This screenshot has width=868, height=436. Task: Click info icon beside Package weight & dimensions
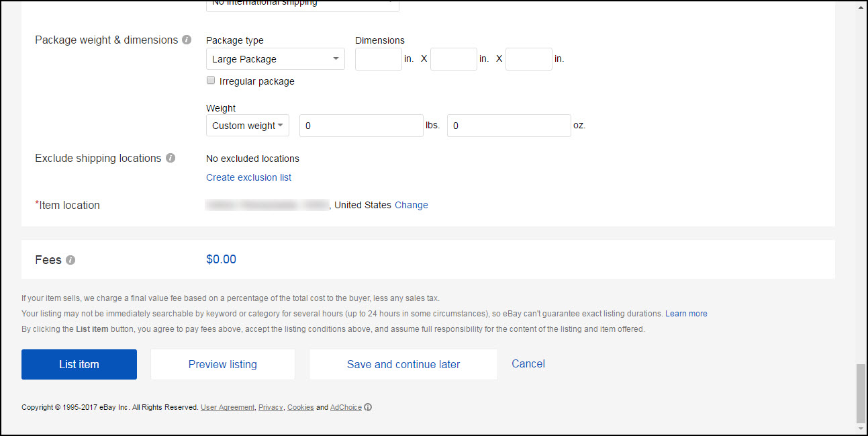coord(187,40)
